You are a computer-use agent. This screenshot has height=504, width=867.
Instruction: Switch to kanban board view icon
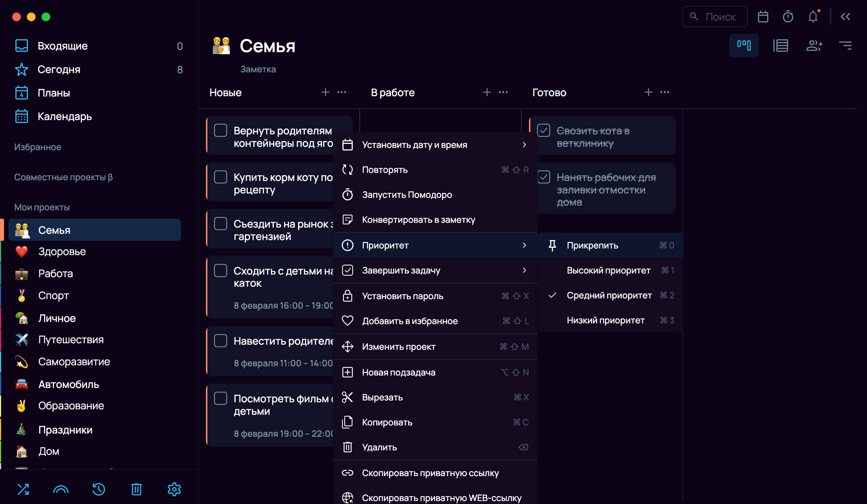(x=744, y=46)
